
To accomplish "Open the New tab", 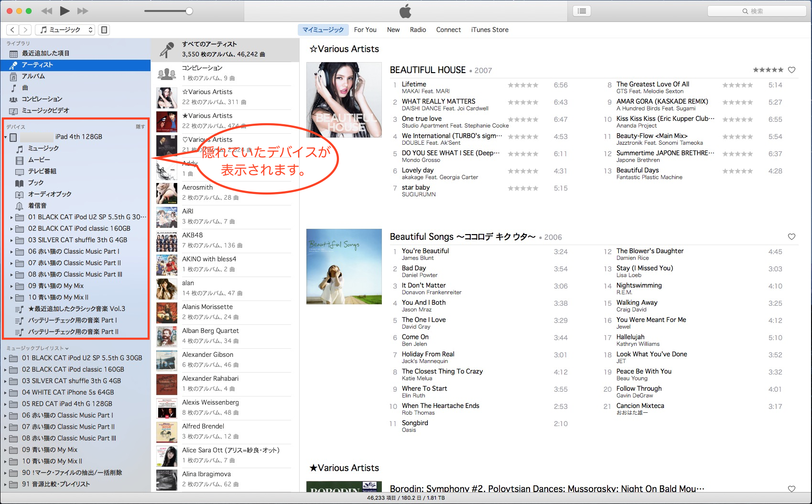I will tap(393, 30).
